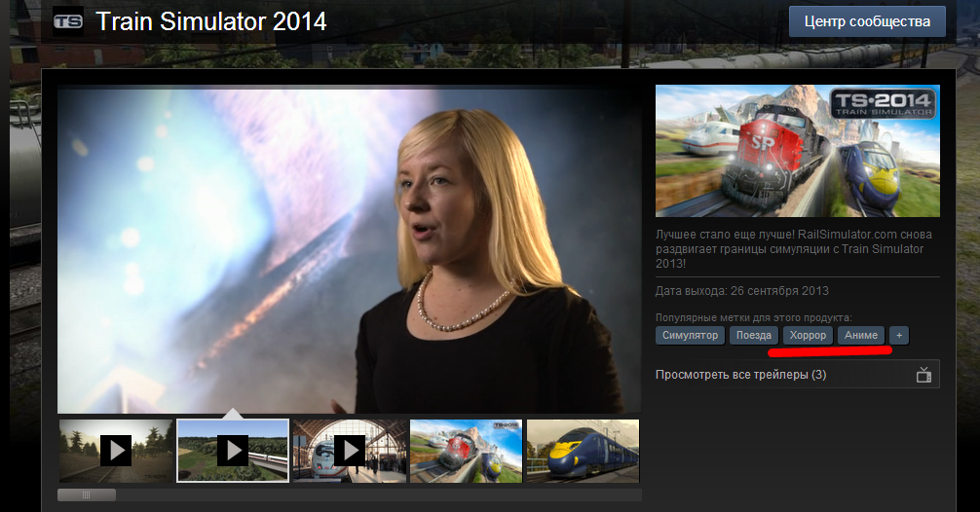Screen dimensions: 980x512
Task: Click the Дата выхода: 26 сентября 2013 text
Action: click(x=742, y=291)
